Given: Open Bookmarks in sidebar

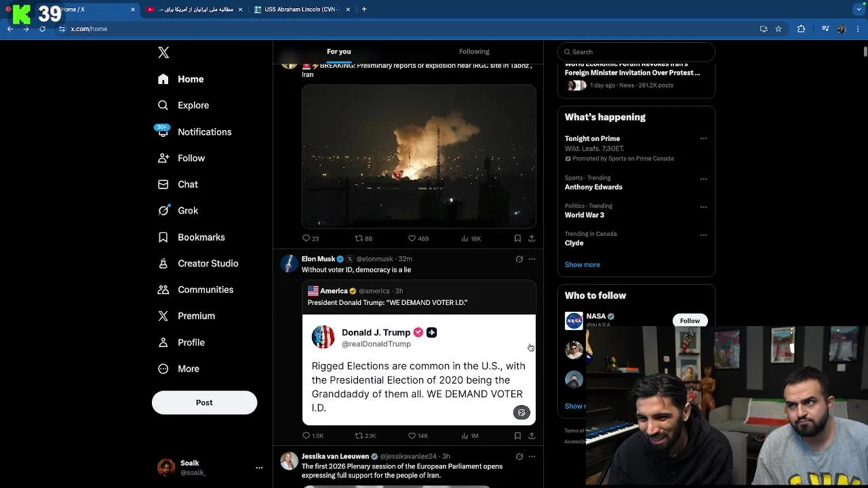Looking at the screenshot, I should pos(191,237).
